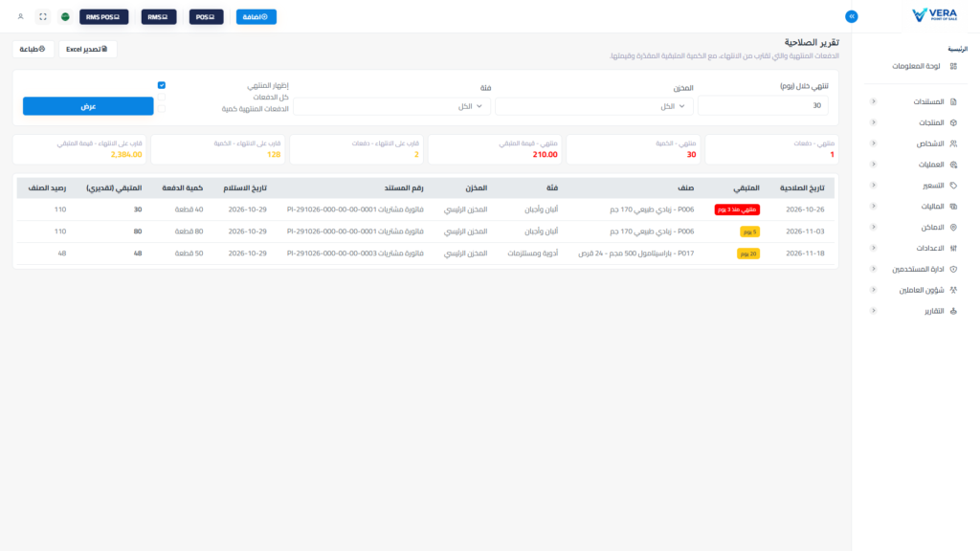Toggle fullscreen mode icon
Viewport: 980px width, 551px height.
(x=43, y=17)
